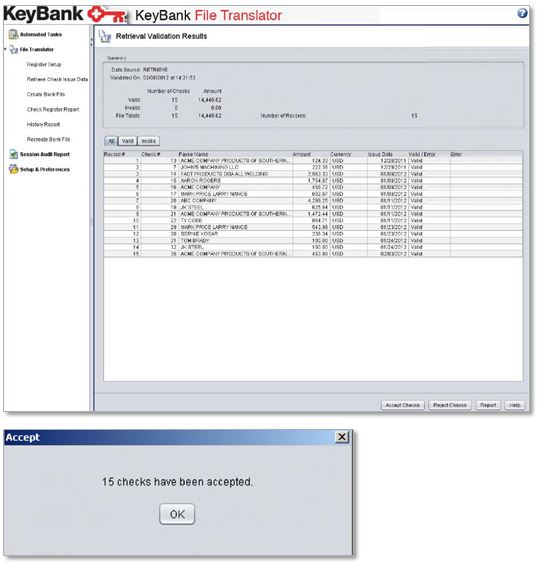
Task: Click the Setup & Preferences icon
Action: [x=13, y=169]
